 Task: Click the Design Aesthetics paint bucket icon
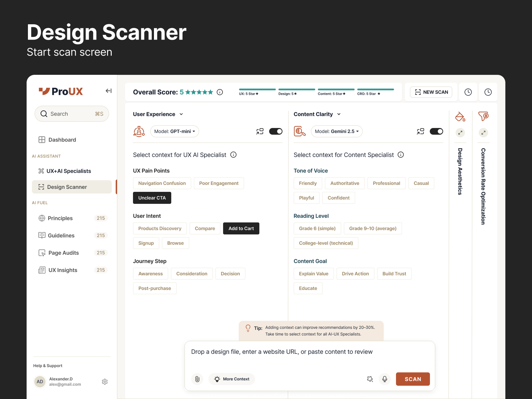(x=460, y=116)
